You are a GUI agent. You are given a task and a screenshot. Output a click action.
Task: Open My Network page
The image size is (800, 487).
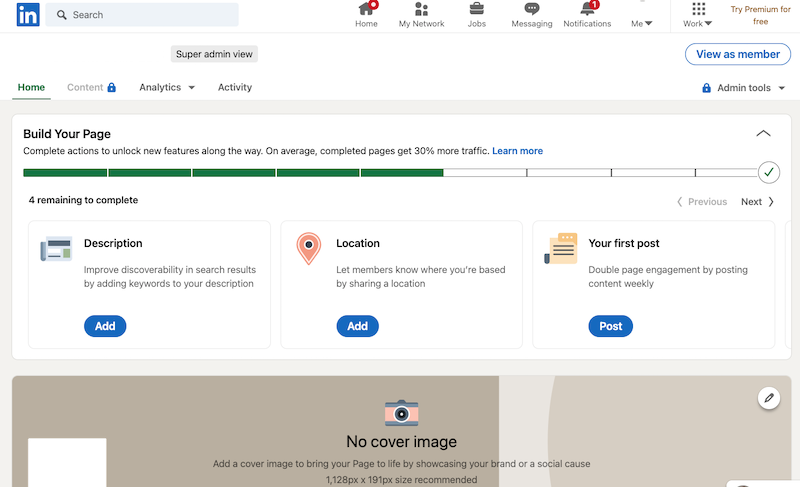[x=421, y=15]
